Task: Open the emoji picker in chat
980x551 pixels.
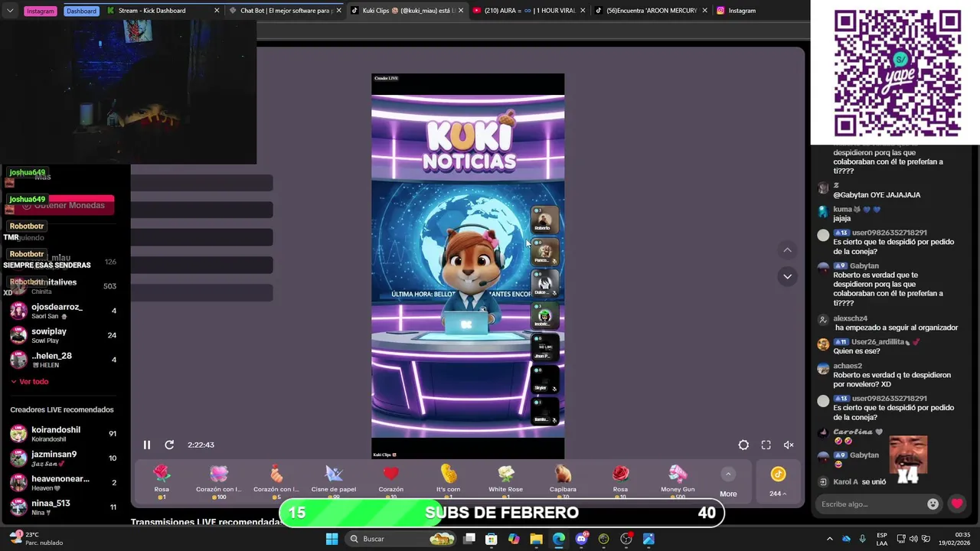Action: click(x=933, y=504)
